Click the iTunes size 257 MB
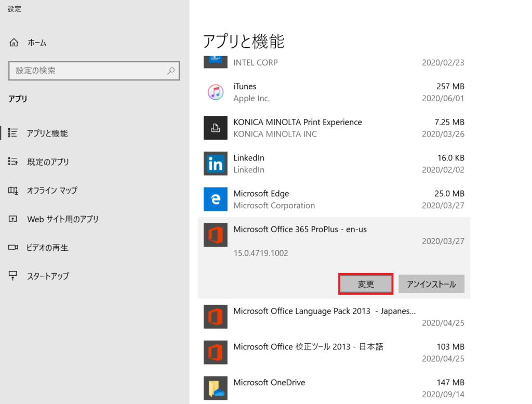532x404 pixels. point(450,87)
